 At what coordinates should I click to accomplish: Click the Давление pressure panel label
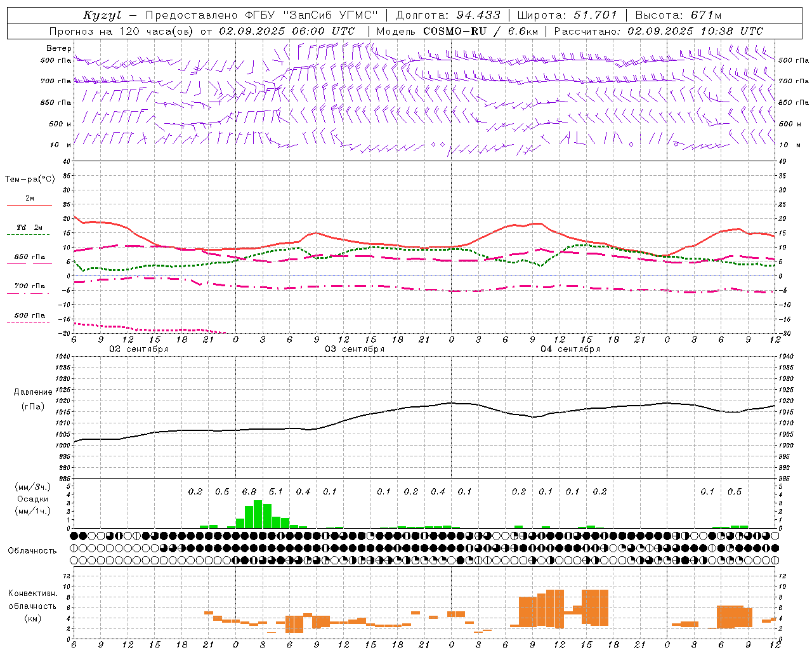pyautogui.click(x=33, y=392)
